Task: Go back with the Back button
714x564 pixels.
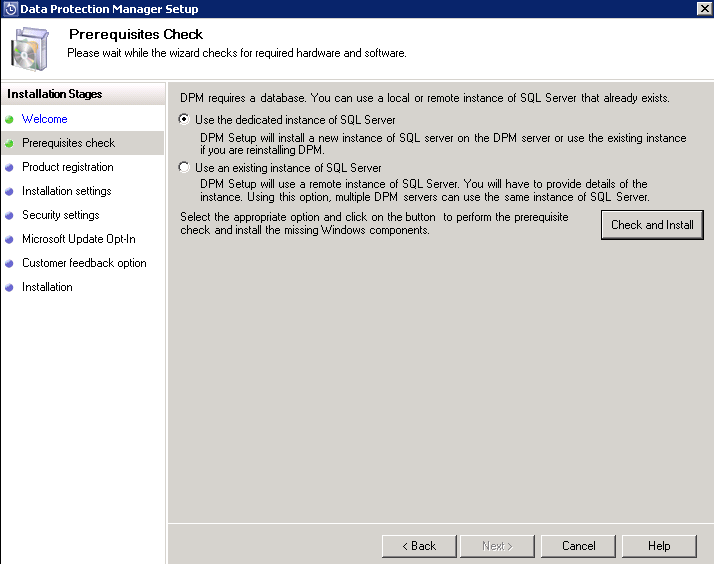Action: point(419,546)
